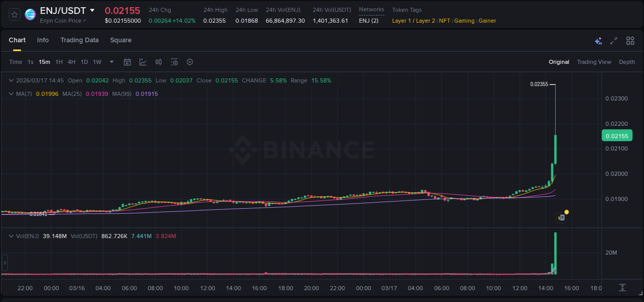Viewport: 644px width, 302px height.
Task: Click the Networks ENJ (2) label
Action: (369, 21)
